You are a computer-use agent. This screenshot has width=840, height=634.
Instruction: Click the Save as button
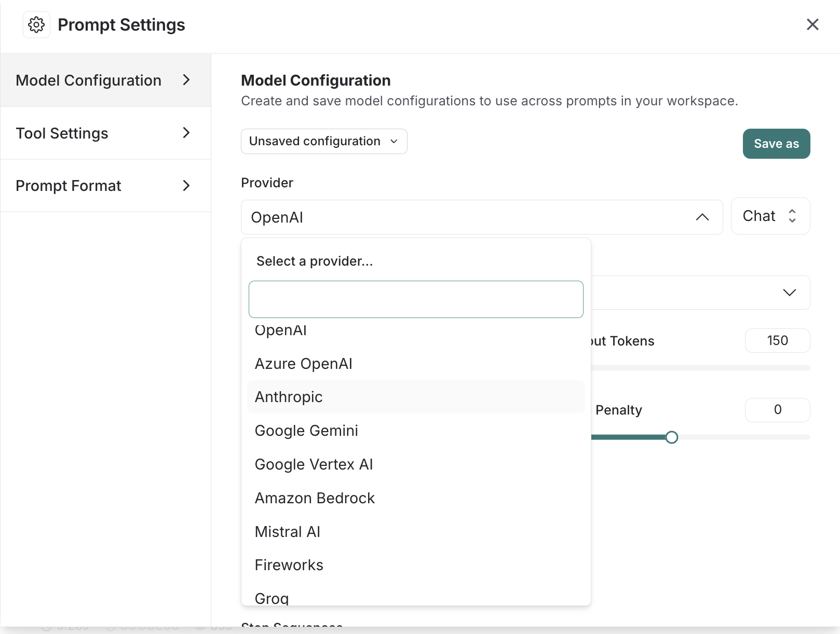coord(776,144)
